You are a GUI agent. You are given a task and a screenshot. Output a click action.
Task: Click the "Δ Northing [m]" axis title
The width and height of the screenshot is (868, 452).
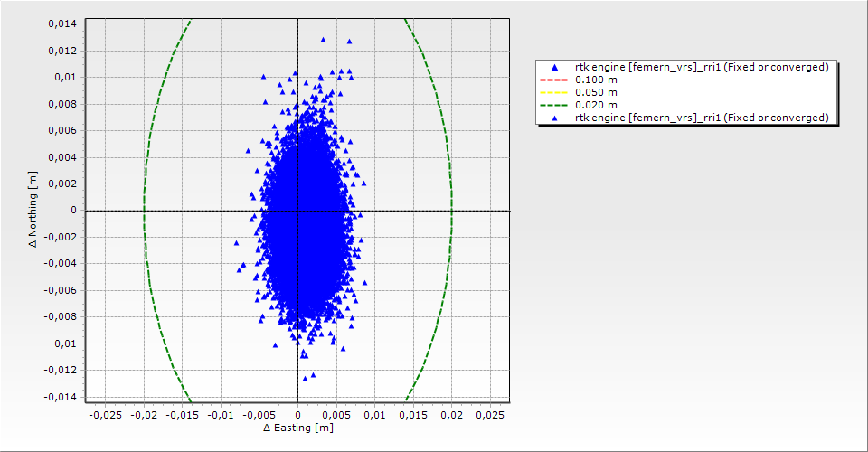(x=33, y=210)
